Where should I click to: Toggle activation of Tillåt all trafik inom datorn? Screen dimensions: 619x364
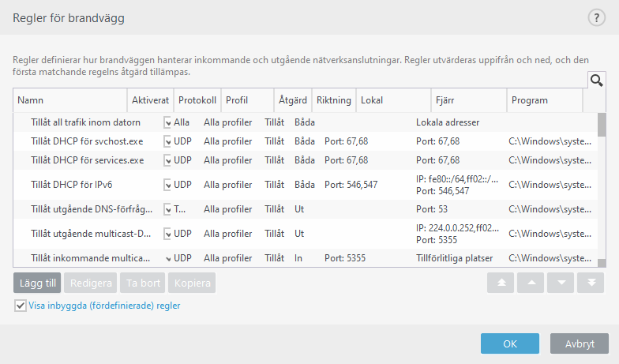pyautogui.click(x=167, y=122)
